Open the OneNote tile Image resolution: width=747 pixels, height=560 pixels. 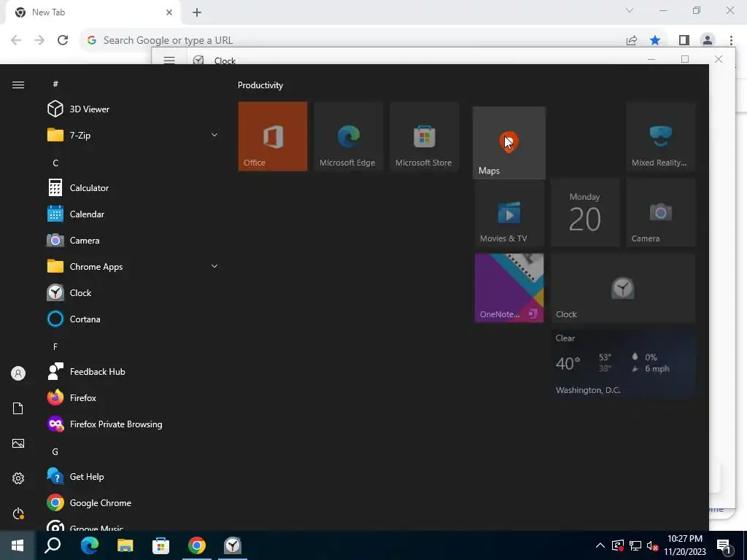tap(509, 288)
